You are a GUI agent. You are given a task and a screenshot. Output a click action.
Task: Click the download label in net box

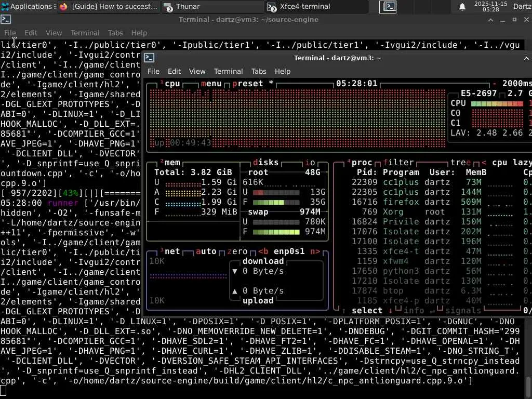click(x=263, y=261)
